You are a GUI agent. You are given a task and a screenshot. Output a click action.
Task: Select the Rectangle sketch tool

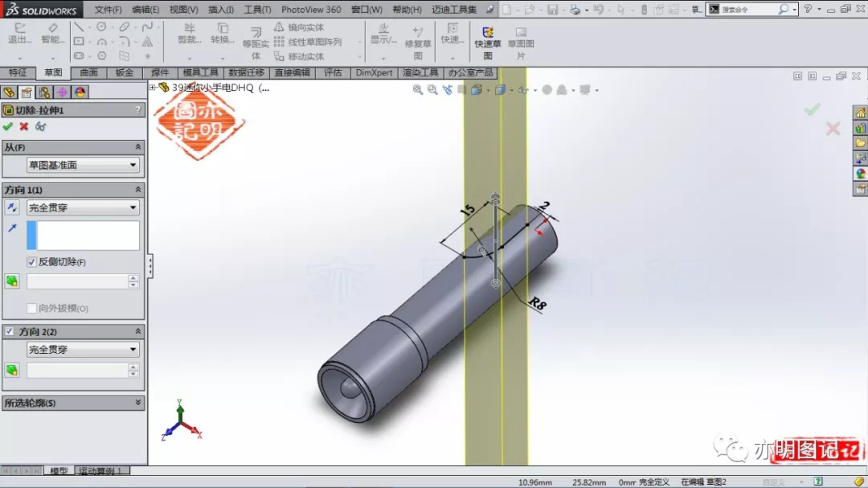[79, 42]
